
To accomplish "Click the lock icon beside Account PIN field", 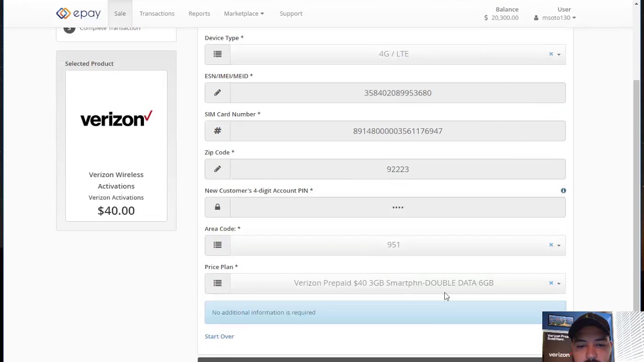I will coord(217,207).
